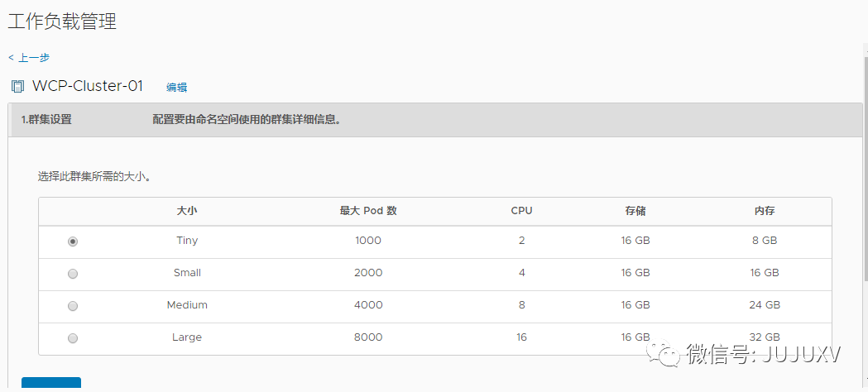Select the Small cluster size radio button
The width and height of the screenshot is (868, 392).
[x=73, y=274]
